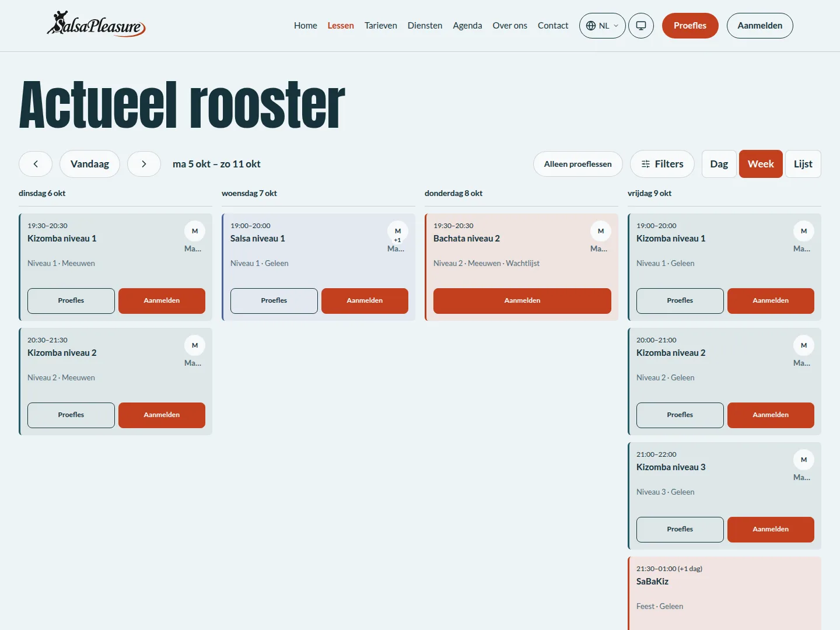Open Diensten menu item
Viewport: 840px width, 630px height.
(x=425, y=26)
